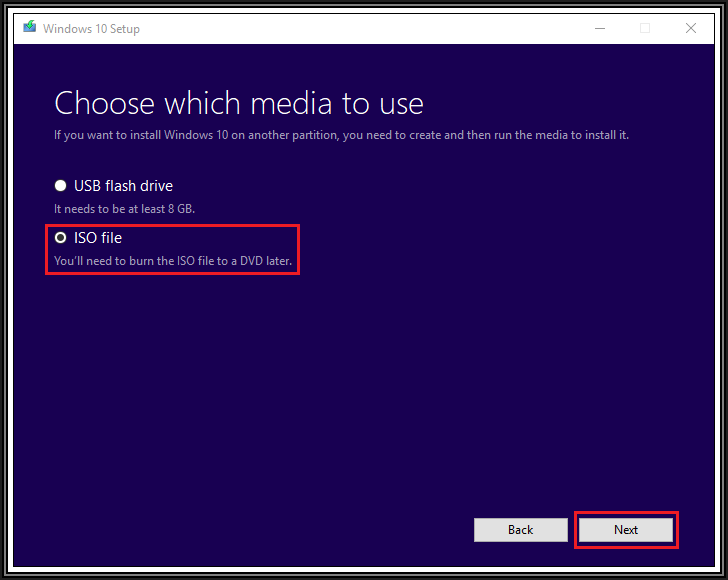
Task: Click the greyed-out maximize button
Action: pyautogui.click(x=645, y=28)
